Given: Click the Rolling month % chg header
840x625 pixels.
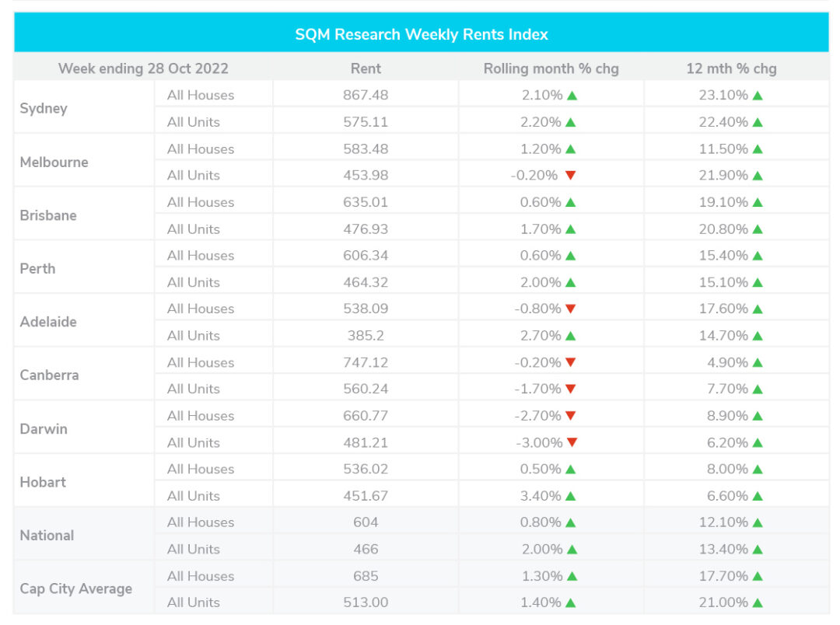Looking at the screenshot, I should [x=551, y=68].
